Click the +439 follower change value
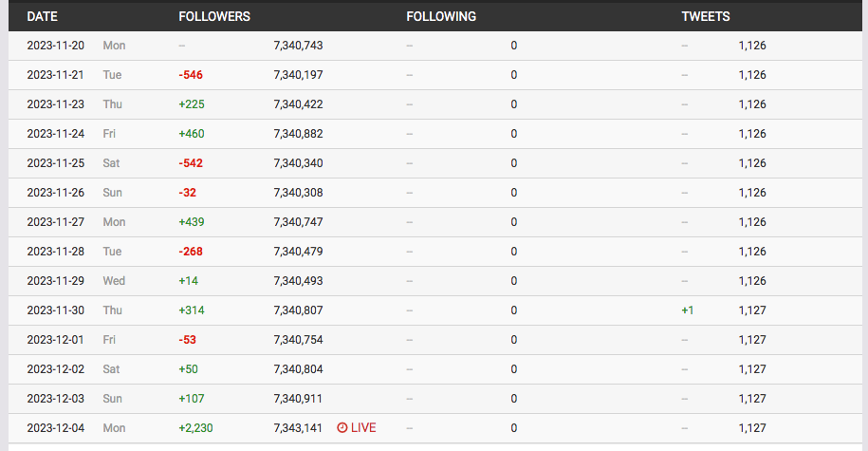868x451 pixels. (x=191, y=222)
